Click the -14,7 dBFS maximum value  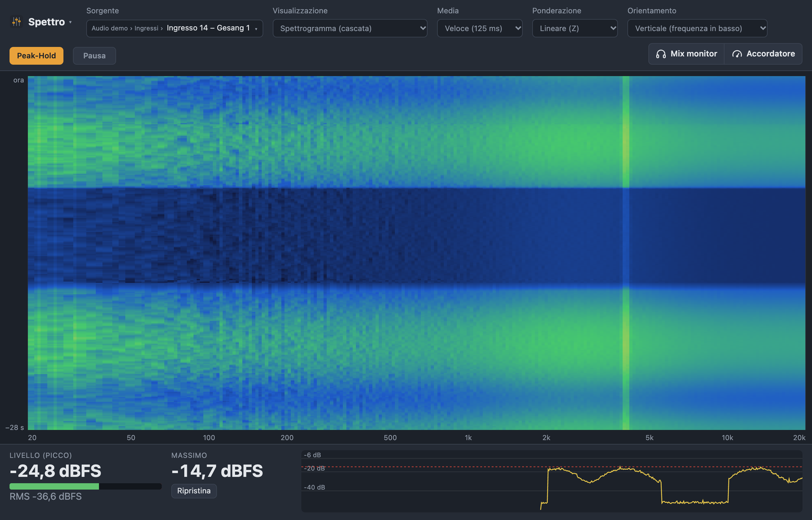(217, 471)
